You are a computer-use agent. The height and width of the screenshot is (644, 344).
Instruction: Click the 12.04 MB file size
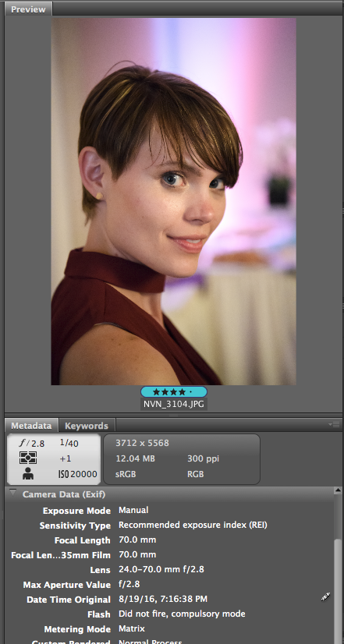135,458
